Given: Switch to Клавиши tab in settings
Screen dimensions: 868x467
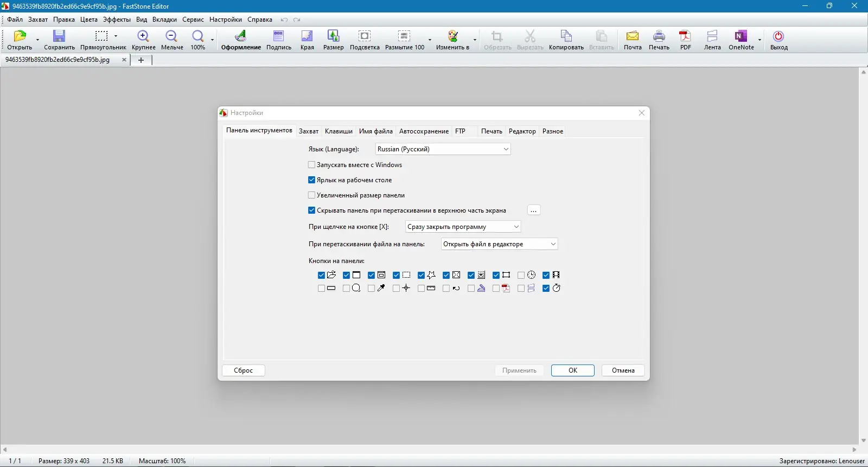Looking at the screenshot, I should coord(339,131).
